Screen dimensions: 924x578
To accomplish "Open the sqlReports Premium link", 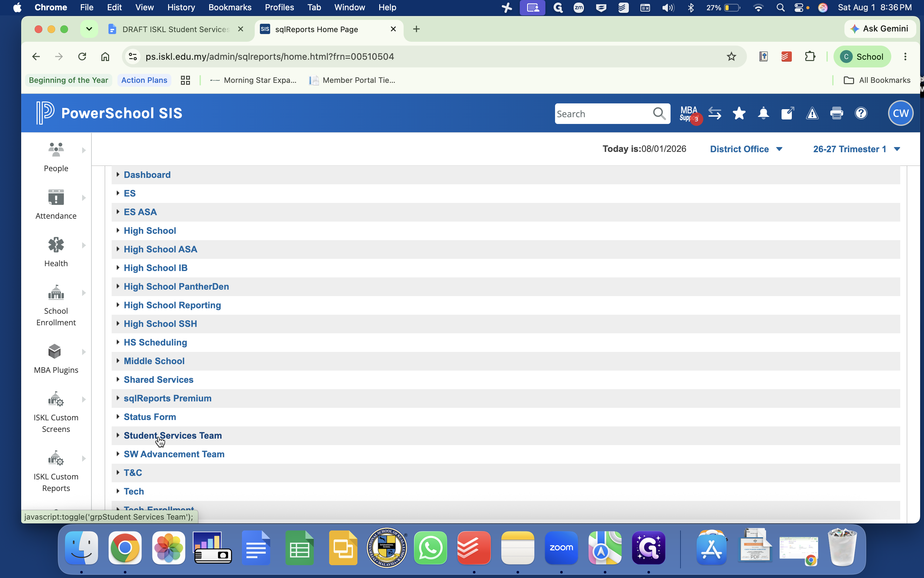I will pyautogui.click(x=167, y=398).
